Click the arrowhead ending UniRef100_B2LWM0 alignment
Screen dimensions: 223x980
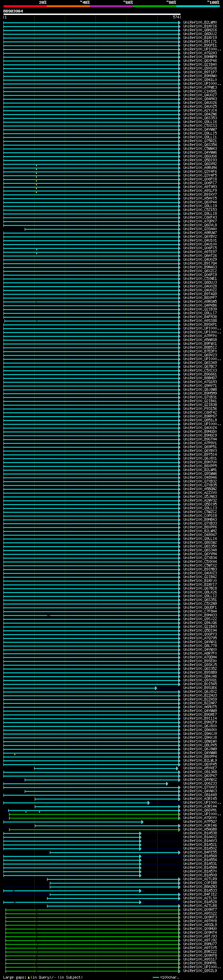click(x=179, y=23)
